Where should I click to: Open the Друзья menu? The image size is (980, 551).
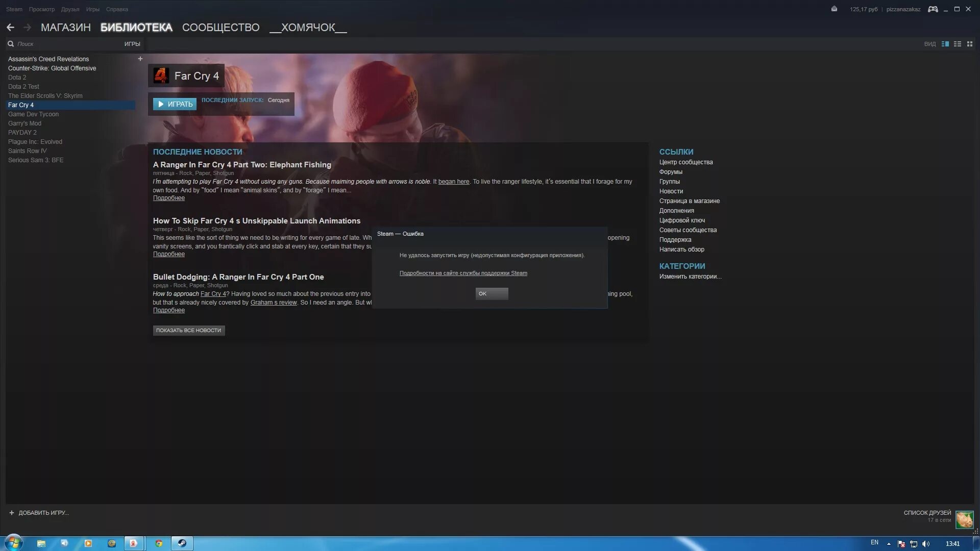(70, 9)
